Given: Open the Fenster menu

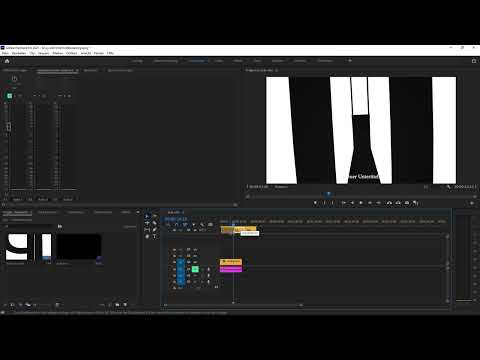Looking at the screenshot, I should pyautogui.click(x=99, y=53).
